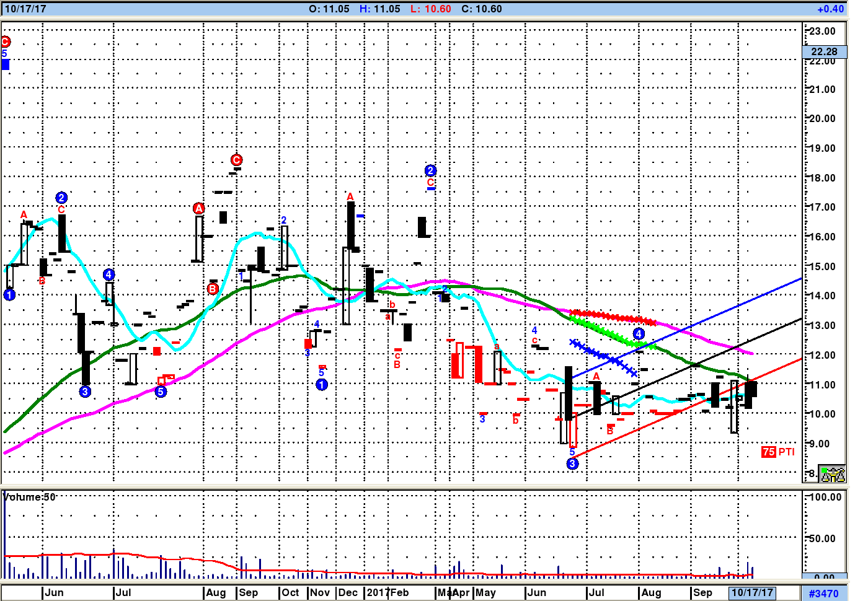Screen dimensions: 868x601
Task: Click blue circled 3 below the 2017 low
Action: coord(572,463)
